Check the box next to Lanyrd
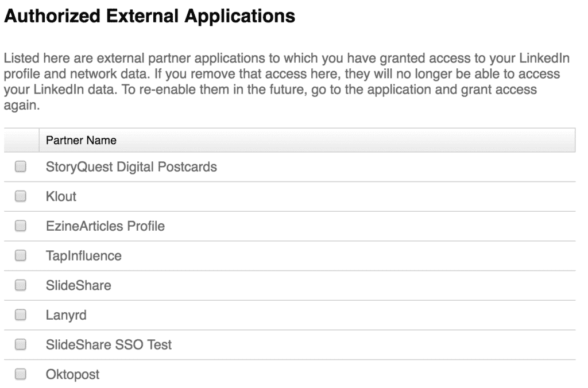Image resolution: width=588 pixels, height=388 pixels. pyautogui.click(x=20, y=315)
